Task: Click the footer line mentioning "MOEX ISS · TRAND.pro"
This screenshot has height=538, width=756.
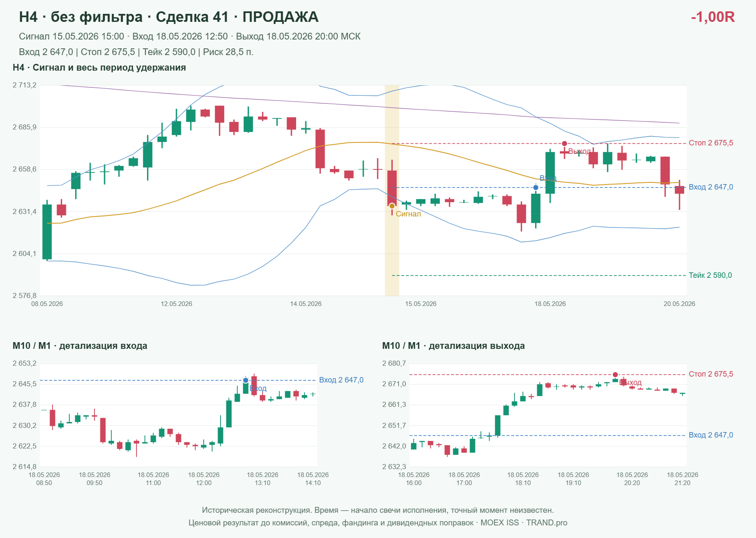Action: coord(378,523)
